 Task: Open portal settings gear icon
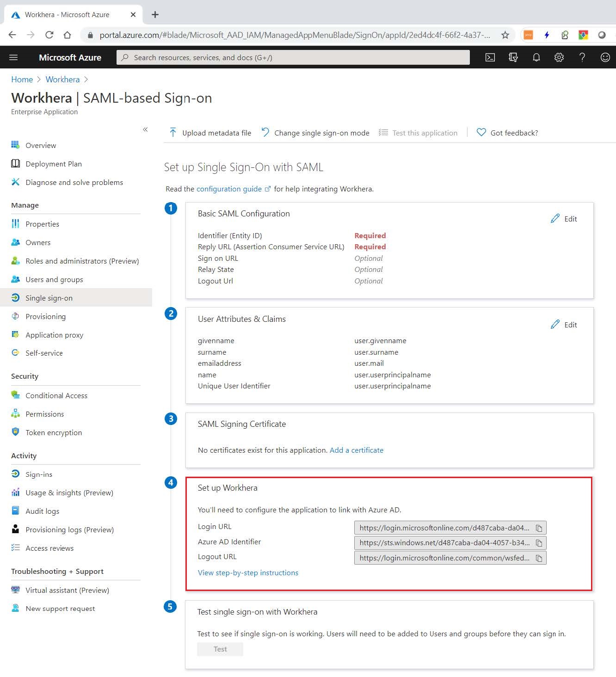[559, 57]
